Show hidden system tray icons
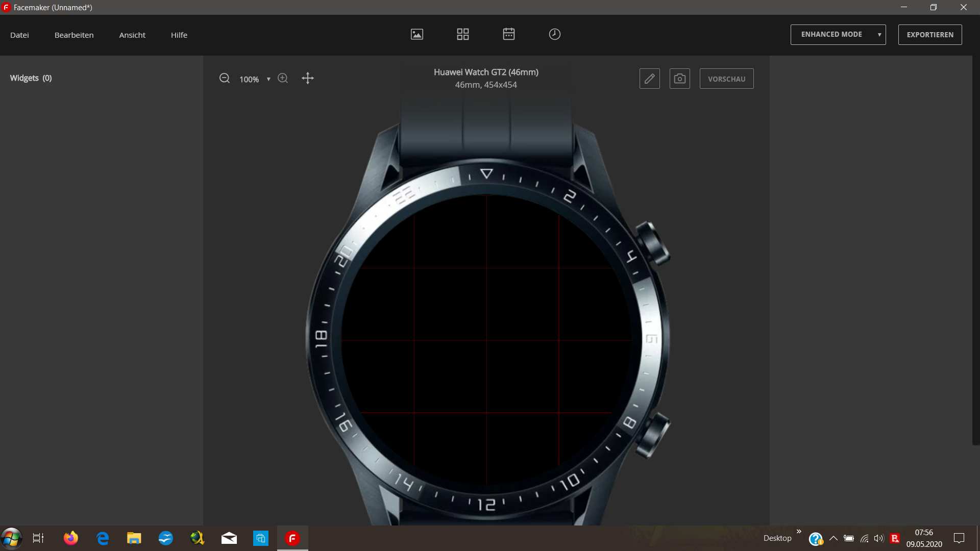Image resolution: width=980 pixels, height=551 pixels. [x=834, y=538]
